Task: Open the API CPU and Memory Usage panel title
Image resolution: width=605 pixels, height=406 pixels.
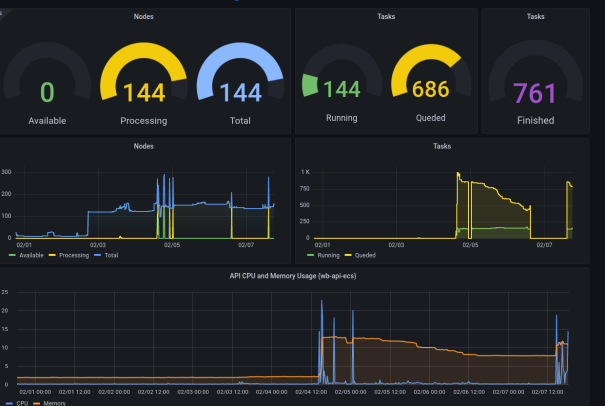Action: coord(293,276)
